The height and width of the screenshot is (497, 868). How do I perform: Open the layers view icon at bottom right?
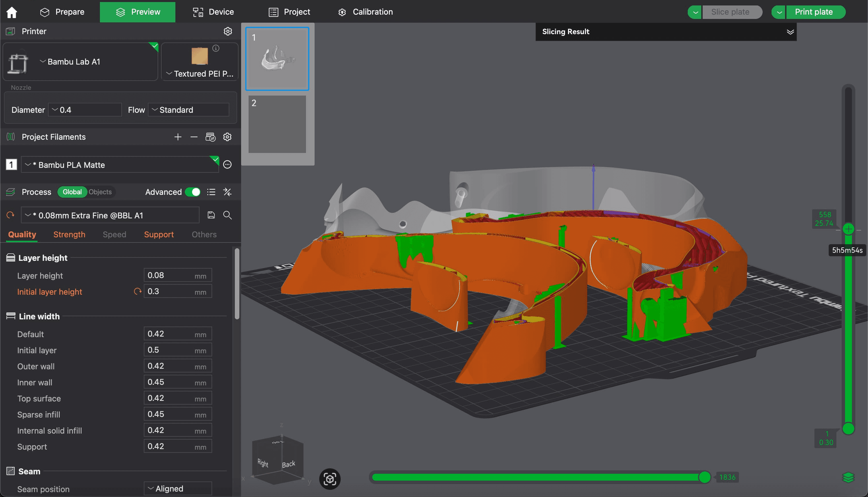[848, 477]
